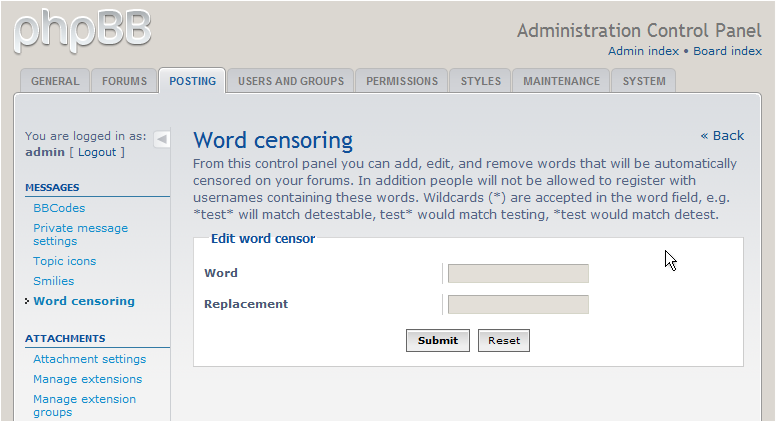Viewport: 776px width, 422px height.
Task: Open Private message settings
Action: point(80,234)
